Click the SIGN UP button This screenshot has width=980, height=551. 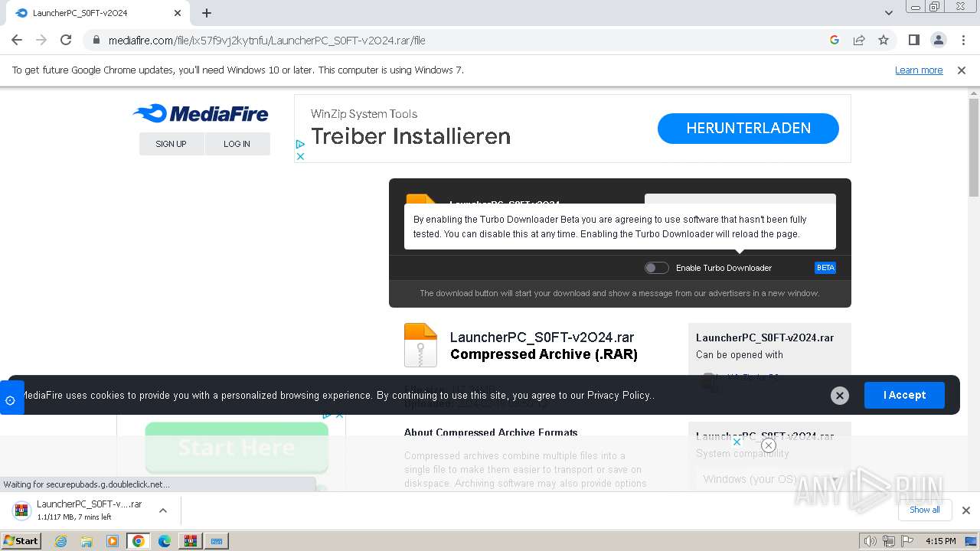[x=171, y=144]
